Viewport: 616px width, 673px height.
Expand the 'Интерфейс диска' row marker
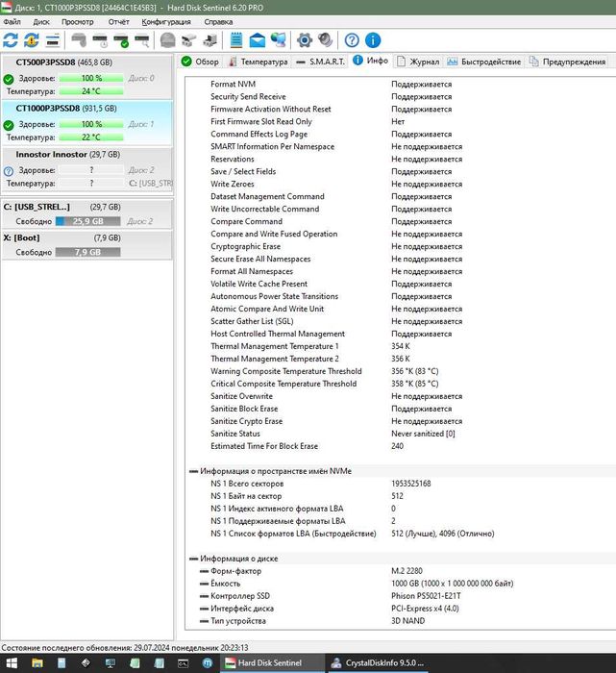(204, 609)
